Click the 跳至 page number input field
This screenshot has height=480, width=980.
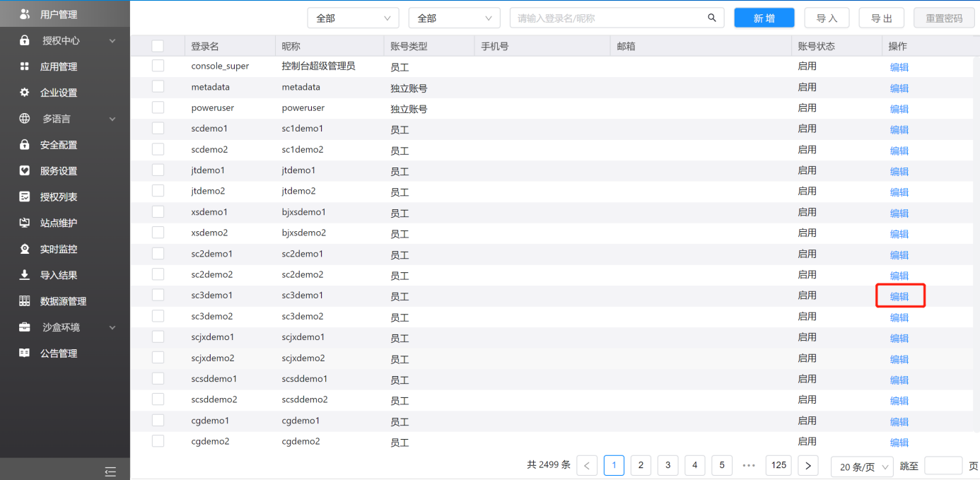(x=943, y=466)
